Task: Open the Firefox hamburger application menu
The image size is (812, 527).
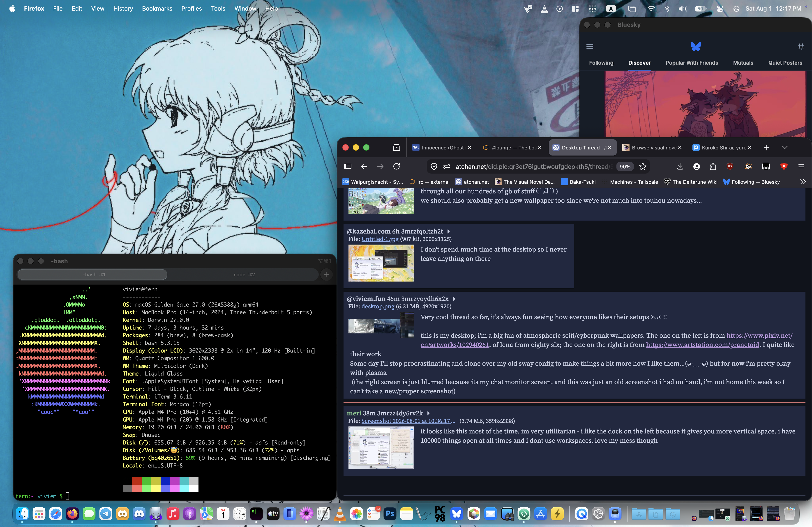Action: [801, 166]
